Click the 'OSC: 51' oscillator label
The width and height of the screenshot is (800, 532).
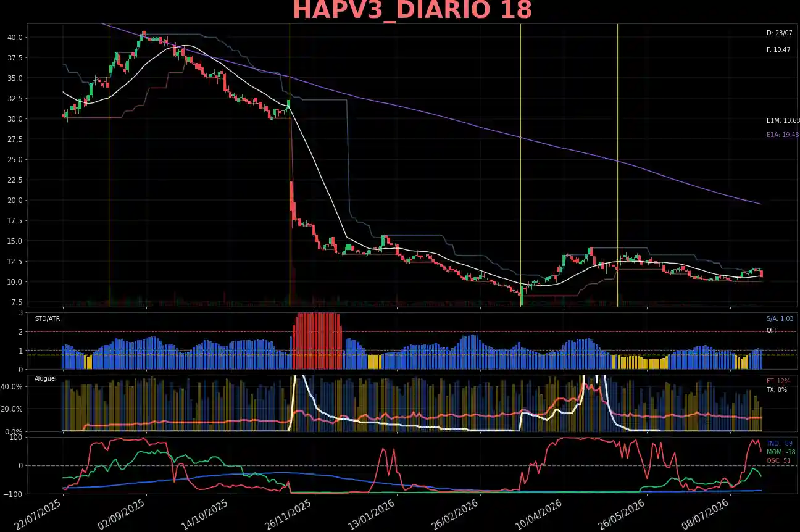point(778,460)
